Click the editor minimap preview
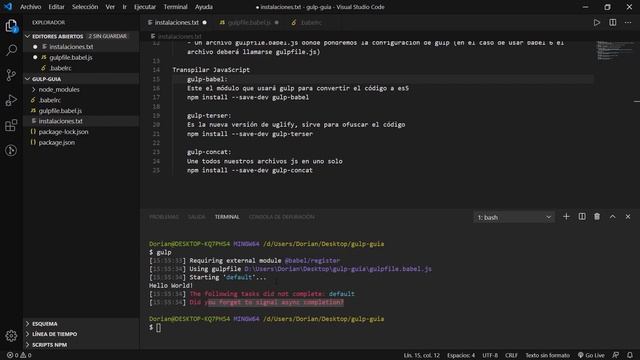This screenshot has height=360, width=640. click(x=615, y=51)
